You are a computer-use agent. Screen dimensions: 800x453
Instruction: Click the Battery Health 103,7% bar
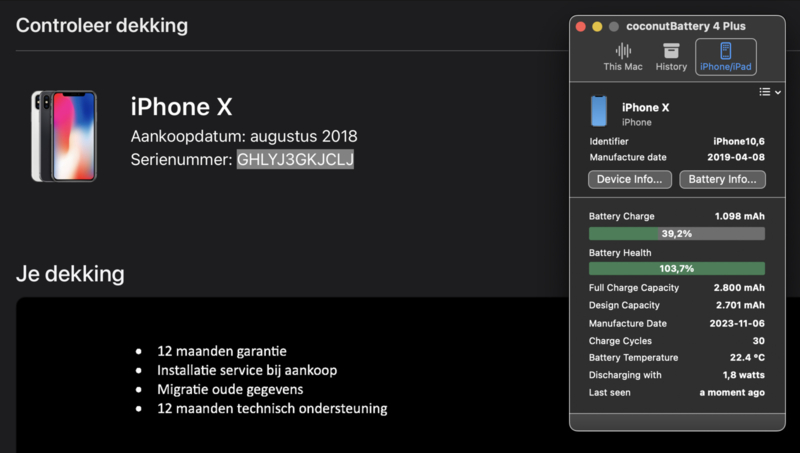click(x=677, y=268)
